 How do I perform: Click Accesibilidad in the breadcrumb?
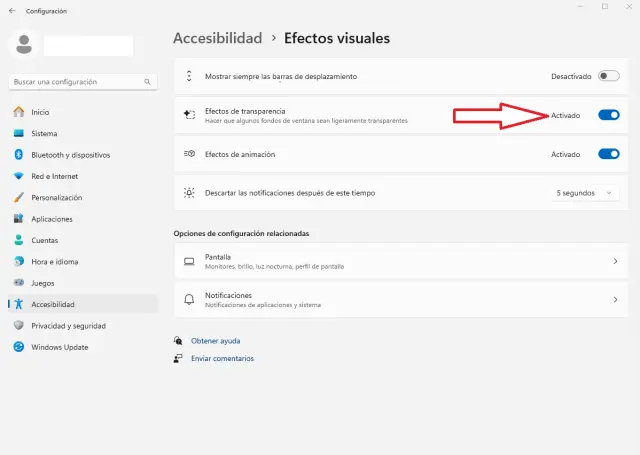217,38
